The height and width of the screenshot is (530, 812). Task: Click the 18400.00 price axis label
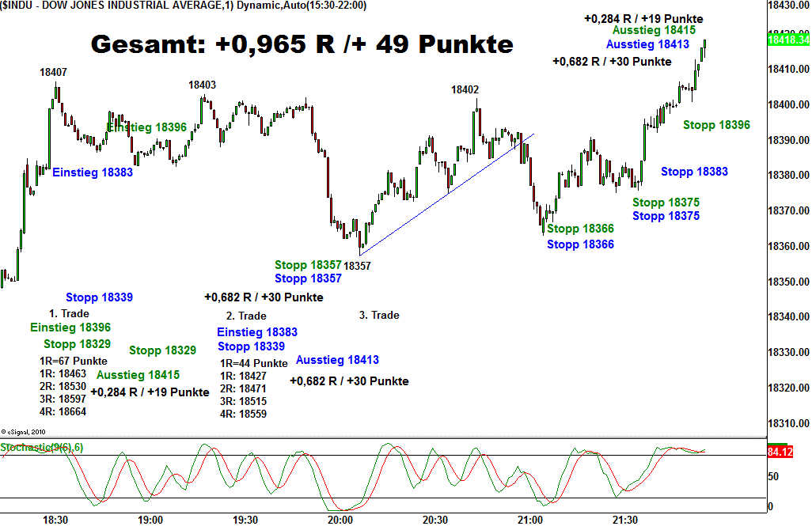click(x=787, y=105)
